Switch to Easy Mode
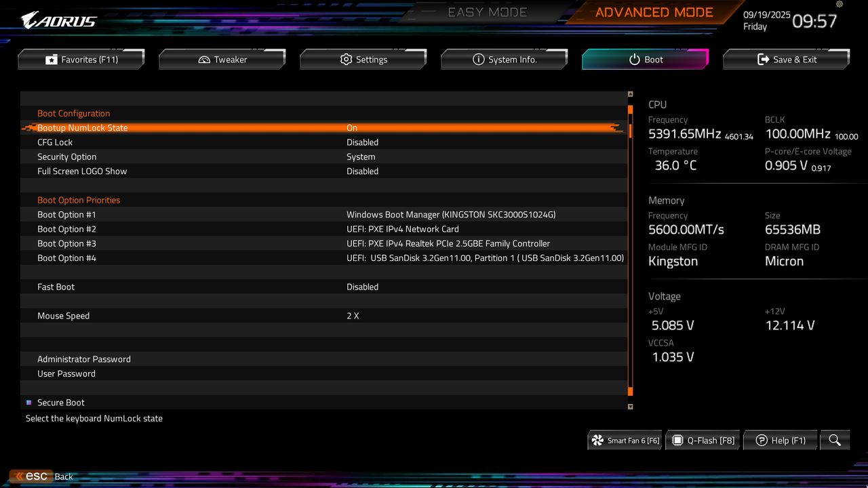The image size is (868, 488). (487, 12)
